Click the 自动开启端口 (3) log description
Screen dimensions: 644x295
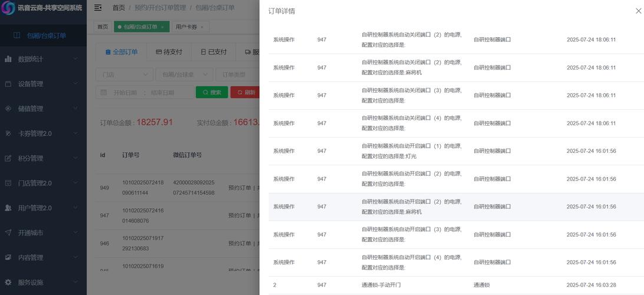pos(411,234)
